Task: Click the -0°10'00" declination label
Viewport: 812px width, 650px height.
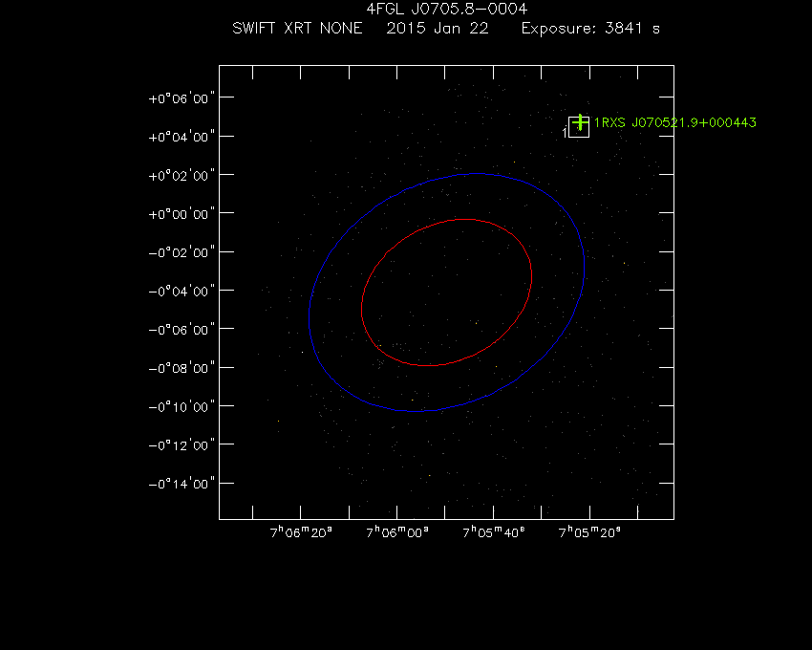Action: [182, 407]
